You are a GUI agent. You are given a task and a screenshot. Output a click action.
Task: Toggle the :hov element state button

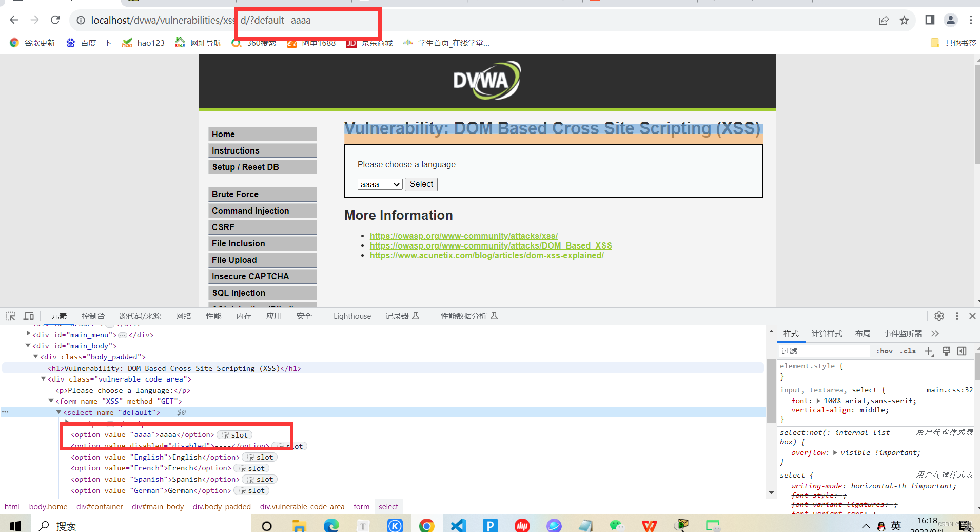[x=885, y=351]
